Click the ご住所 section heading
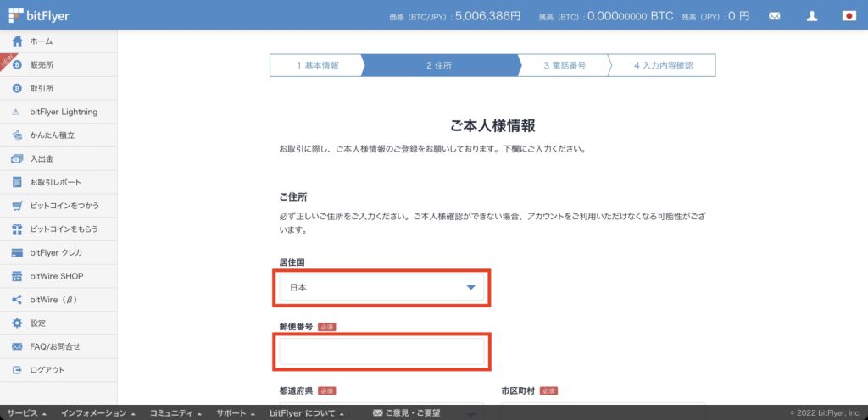The height and width of the screenshot is (420, 868). click(x=293, y=196)
